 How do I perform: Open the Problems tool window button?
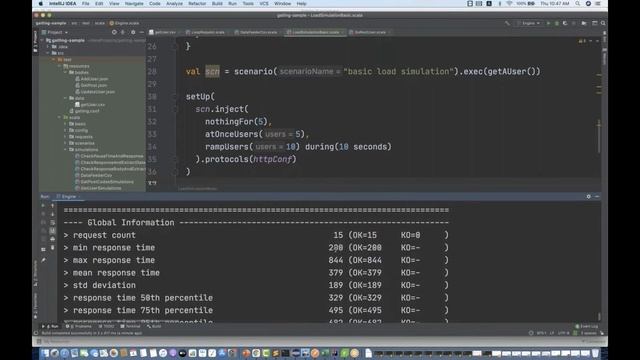click(79, 327)
